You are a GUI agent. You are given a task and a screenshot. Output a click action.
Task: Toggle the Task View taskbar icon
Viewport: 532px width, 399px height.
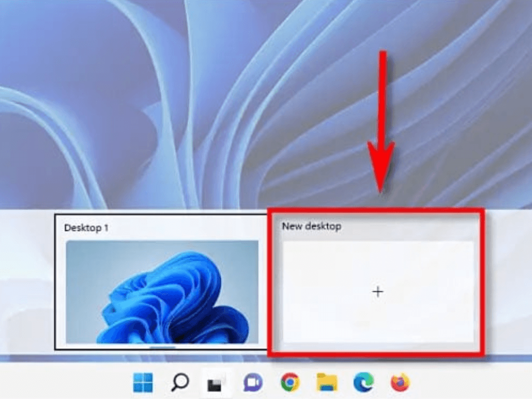(x=215, y=384)
